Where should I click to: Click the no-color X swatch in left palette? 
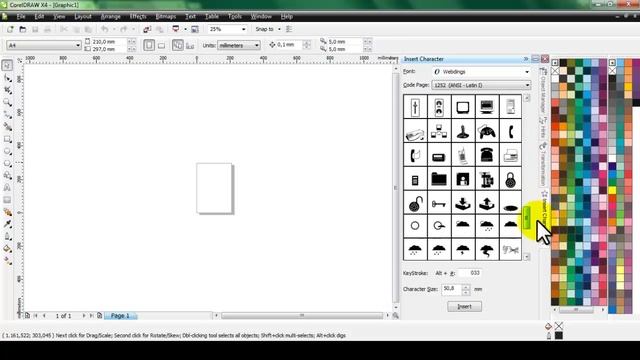pyautogui.click(x=555, y=71)
